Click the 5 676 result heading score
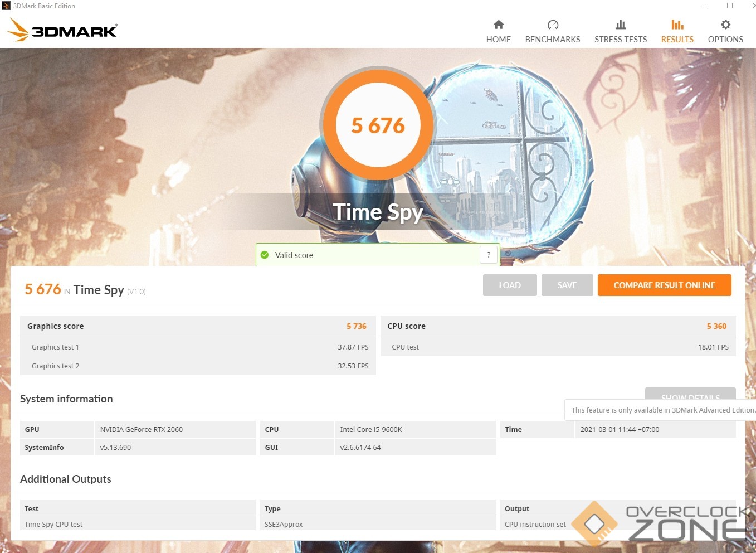This screenshot has height=553, width=756. point(43,289)
